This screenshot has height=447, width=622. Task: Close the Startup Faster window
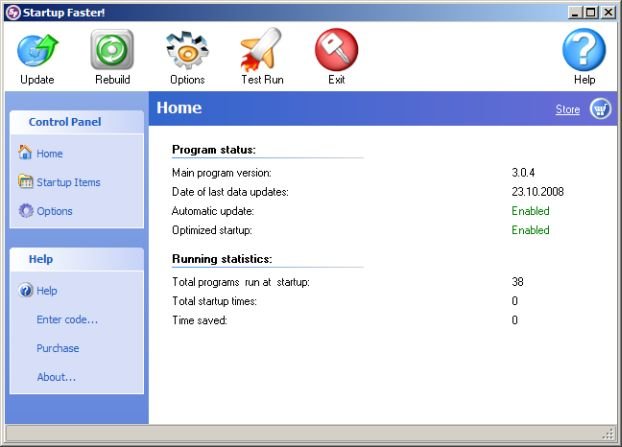609,13
